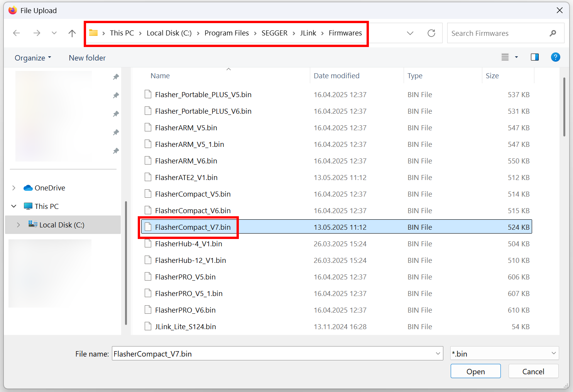Click date 13.11.2024 16:28 cell
Image resolution: width=573 pixels, height=392 pixels.
[340, 326]
